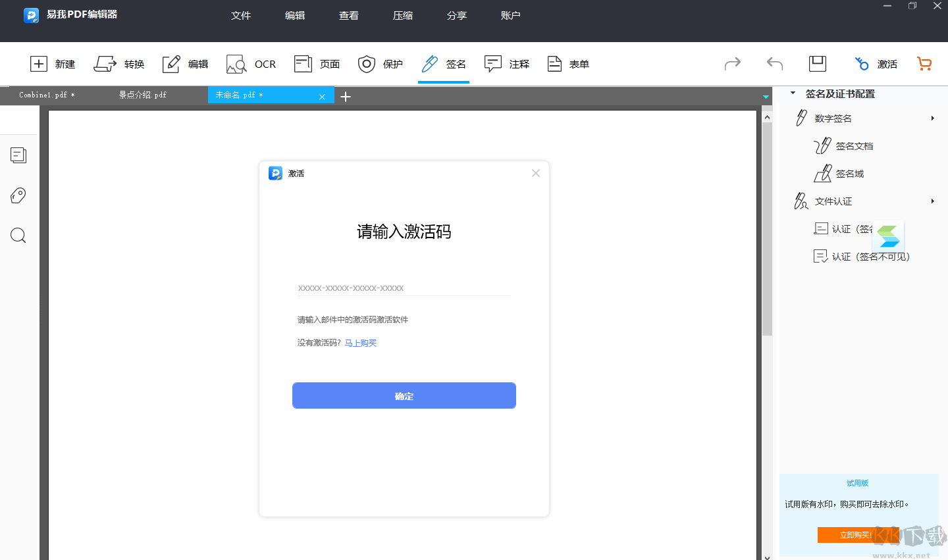Viewport: 948px width, 560px height.
Task: Open the 表单 forms tool
Action: point(567,64)
